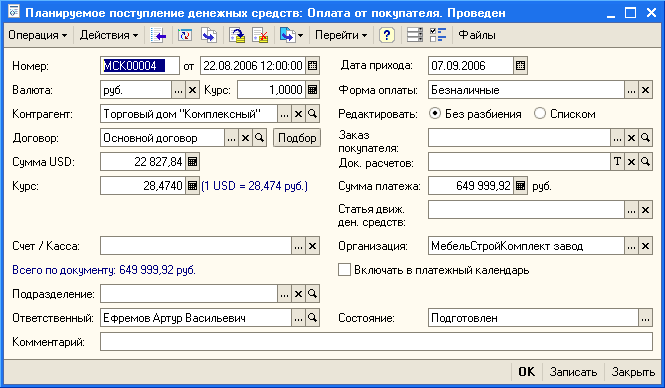Click the create-based-on toolbar icon
Image resolution: width=665 pixels, height=388 pixels.
click(x=287, y=35)
